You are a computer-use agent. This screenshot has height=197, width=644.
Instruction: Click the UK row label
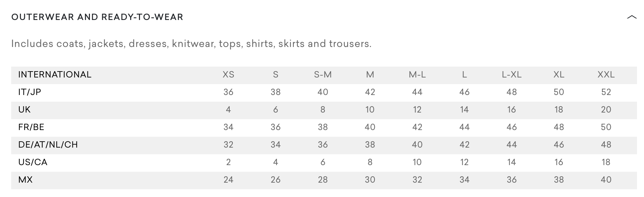[24, 110]
